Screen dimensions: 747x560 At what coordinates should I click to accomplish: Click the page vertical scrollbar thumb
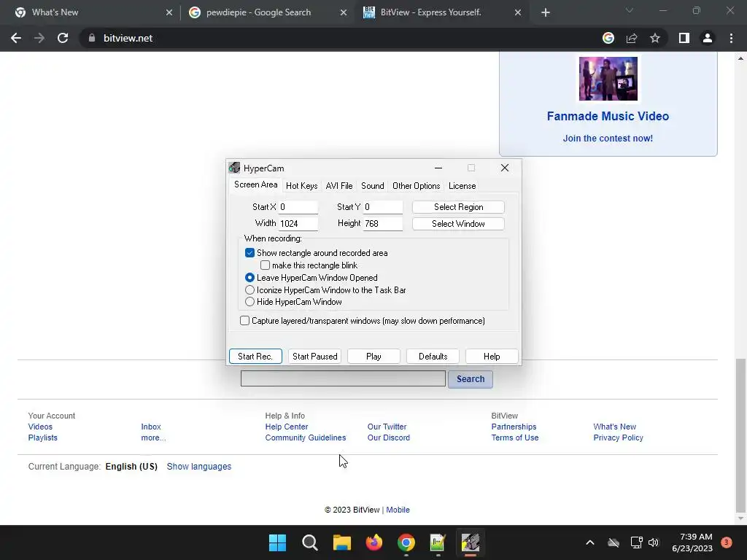[740, 434]
